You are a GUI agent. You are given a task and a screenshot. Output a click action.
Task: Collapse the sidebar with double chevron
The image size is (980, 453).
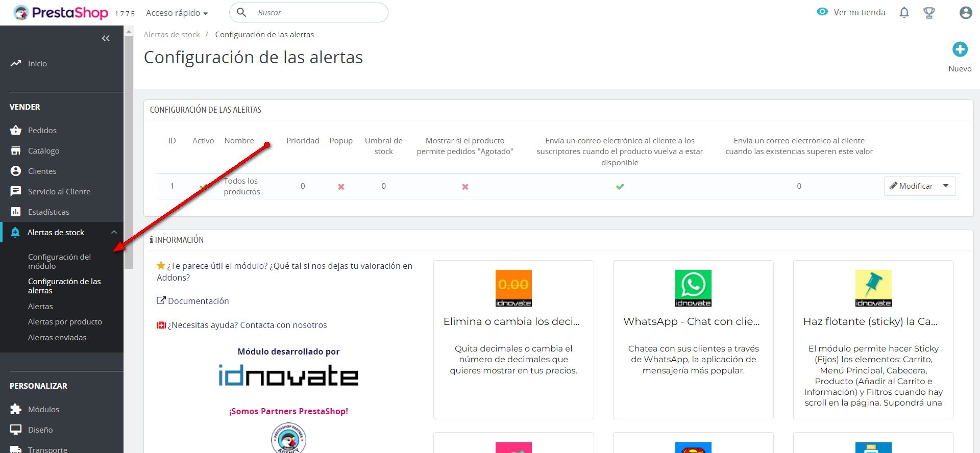coord(106,38)
